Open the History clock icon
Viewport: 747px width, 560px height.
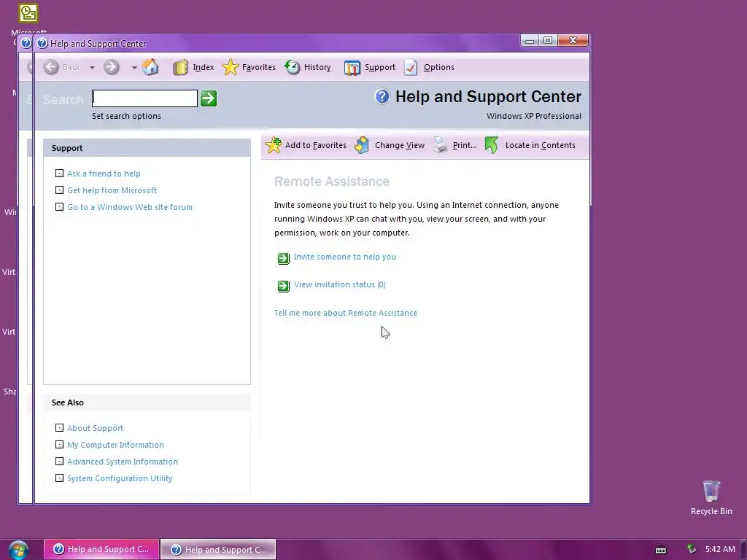click(292, 67)
